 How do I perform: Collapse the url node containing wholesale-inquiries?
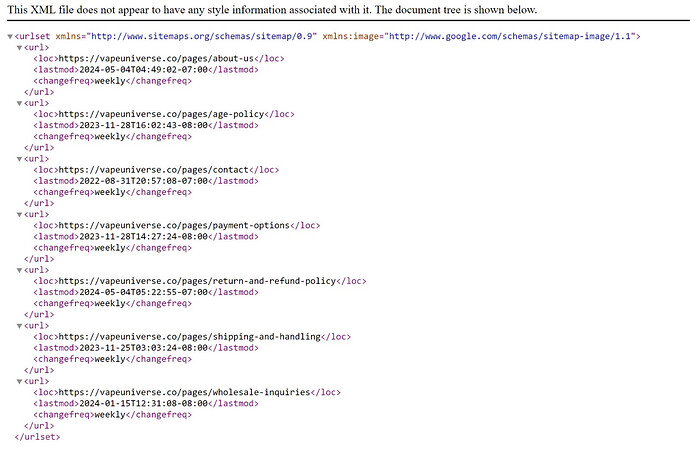(x=19, y=381)
